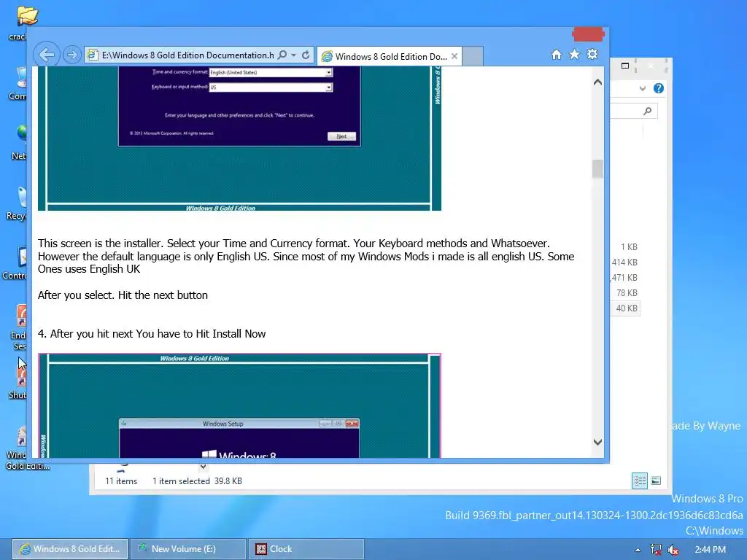747x560 pixels.
Task: Click the 2:44 PM taskbar clock
Action: pyautogui.click(x=711, y=550)
